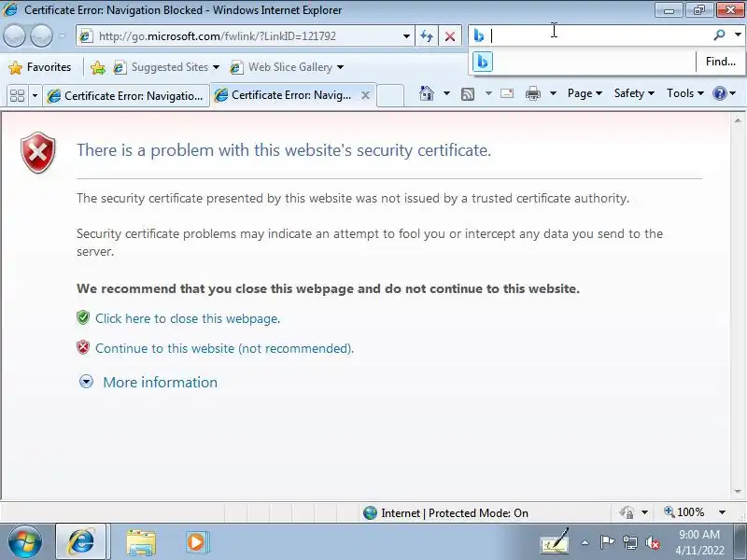Click Internet Protected Mode status globe

click(x=370, y=512)
